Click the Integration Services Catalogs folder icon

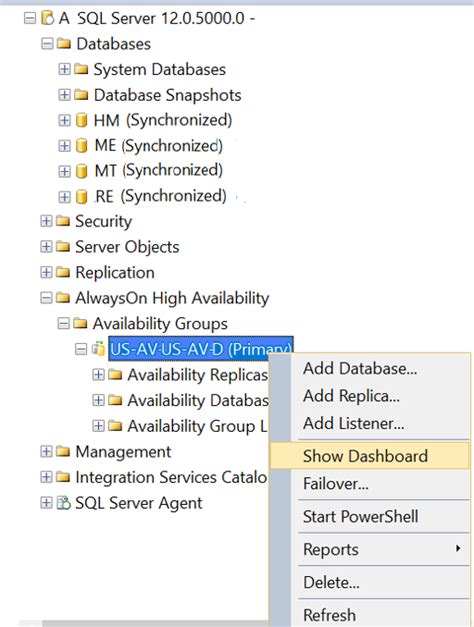pyautogui.click(x=63, y=477)
